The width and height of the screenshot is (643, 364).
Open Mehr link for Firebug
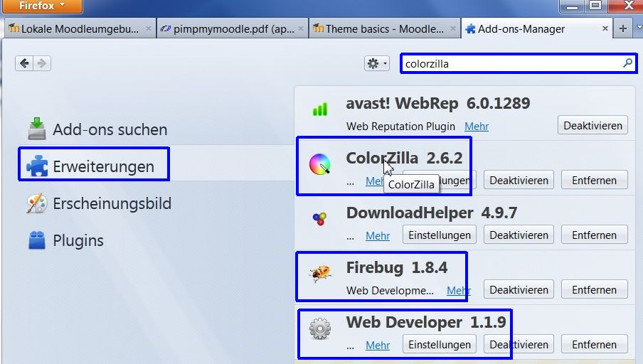click(459, 291)
